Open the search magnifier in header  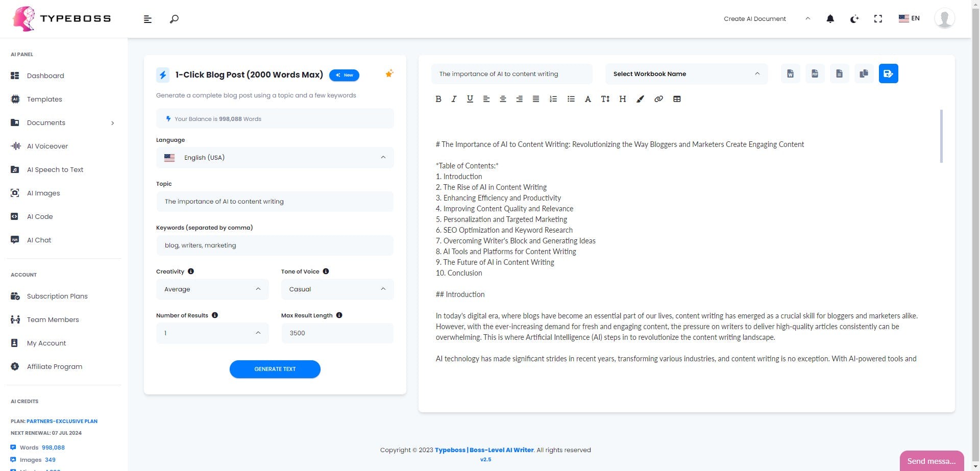point(174,19)
